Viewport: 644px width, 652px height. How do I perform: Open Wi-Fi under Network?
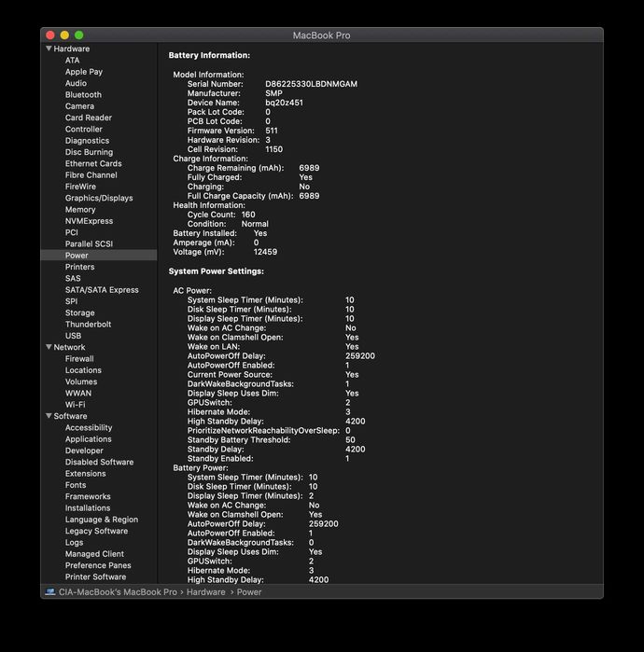click(x=75, y=405)
